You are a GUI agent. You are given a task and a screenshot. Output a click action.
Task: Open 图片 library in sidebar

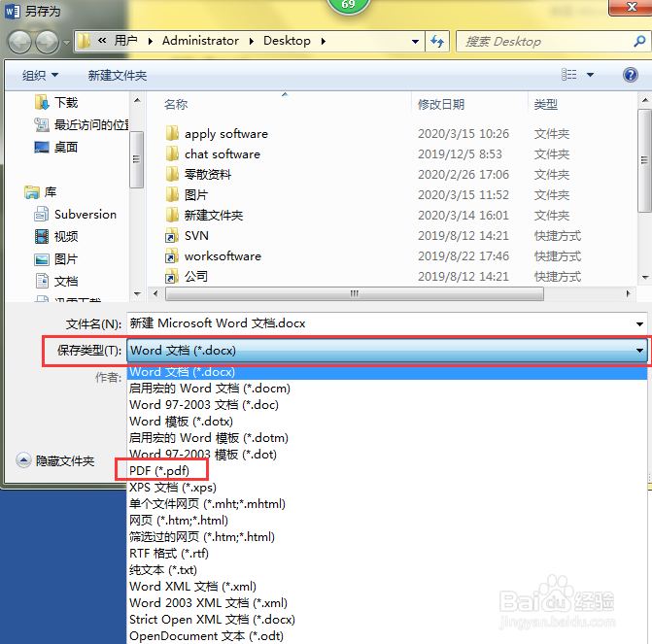click(56, 259)
